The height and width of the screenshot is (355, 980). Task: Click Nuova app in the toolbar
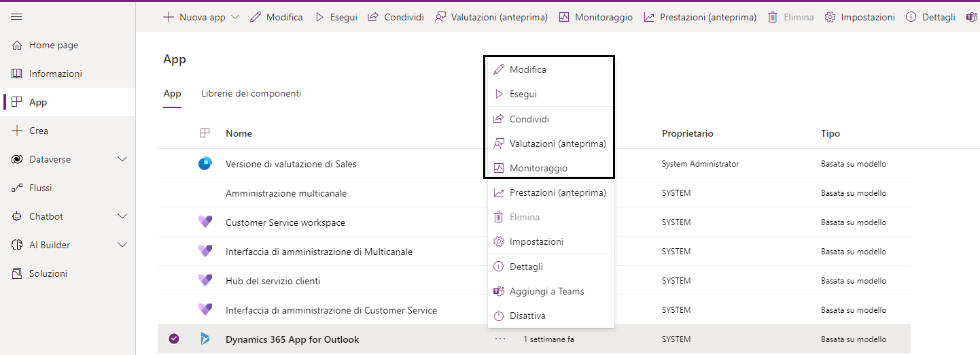[x=194, y=17]
